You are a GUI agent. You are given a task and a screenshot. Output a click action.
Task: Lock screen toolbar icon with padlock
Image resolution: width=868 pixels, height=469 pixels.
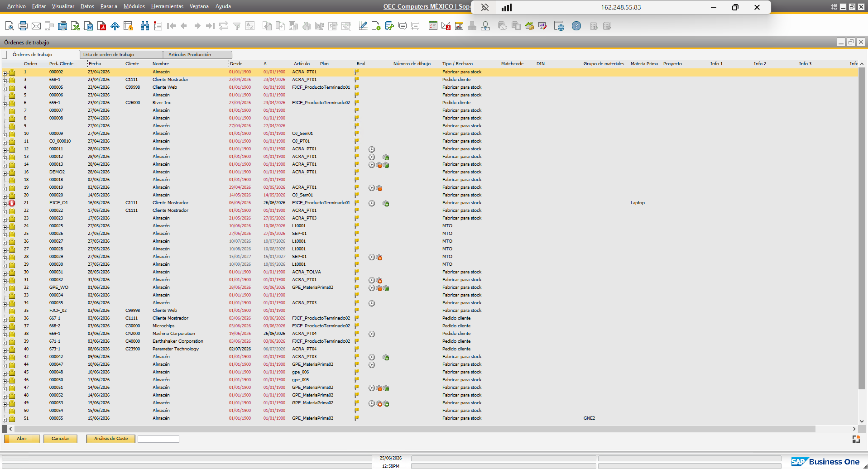pyautogui.click(x=128, y=26)
